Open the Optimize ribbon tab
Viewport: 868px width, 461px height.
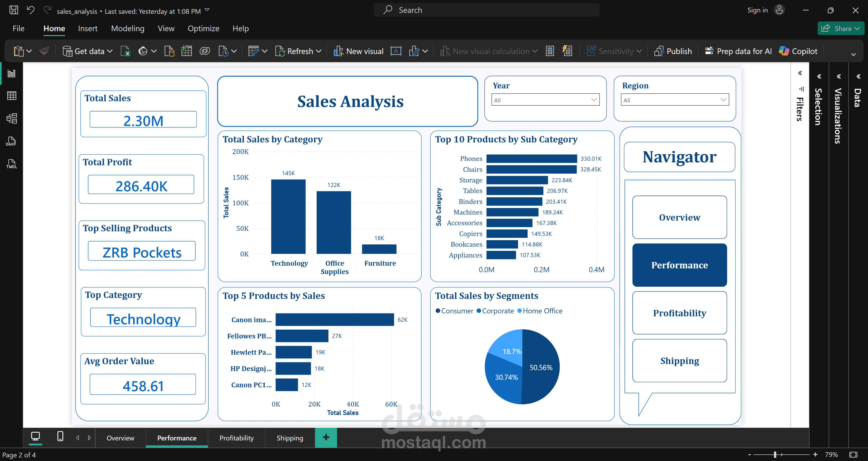(203, 29)
